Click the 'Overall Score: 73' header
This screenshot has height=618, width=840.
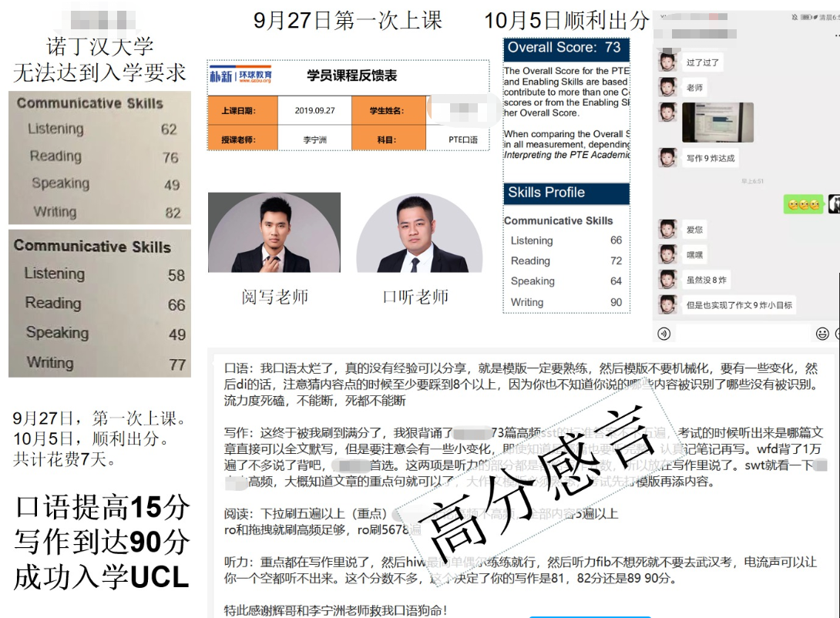pos(566,49)
